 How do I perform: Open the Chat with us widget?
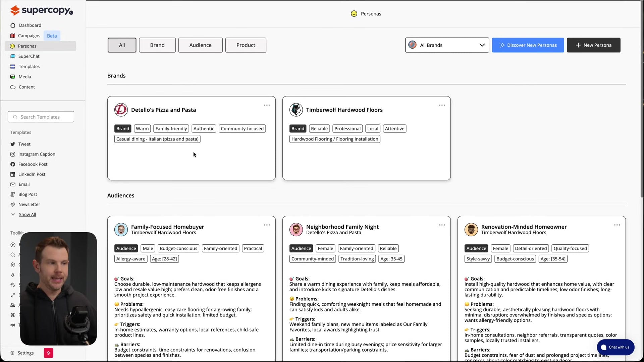click(x=615, y=347)
